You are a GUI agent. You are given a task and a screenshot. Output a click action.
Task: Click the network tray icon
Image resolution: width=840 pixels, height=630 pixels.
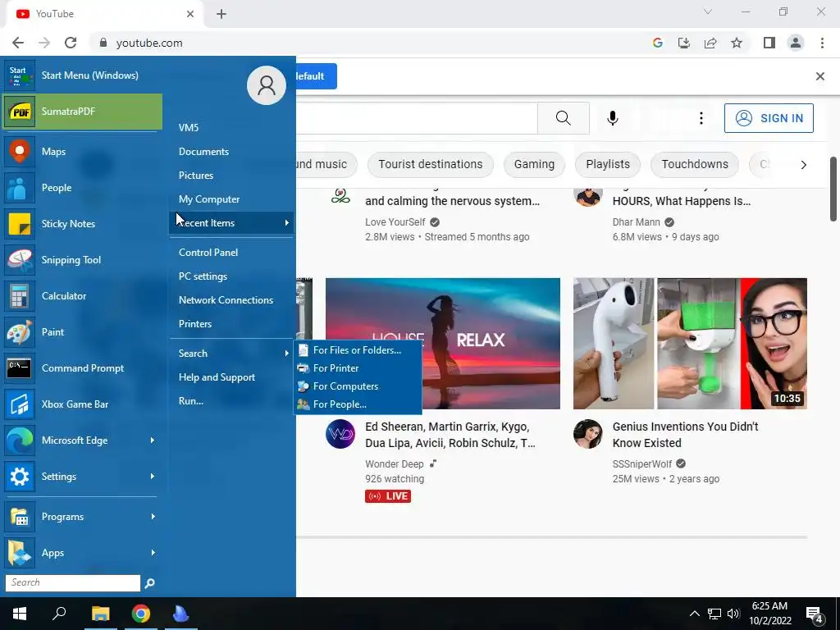point(714,614)
